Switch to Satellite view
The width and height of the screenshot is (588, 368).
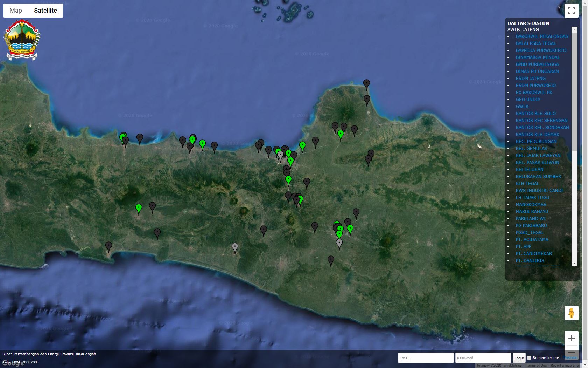(x=45, y=11)
